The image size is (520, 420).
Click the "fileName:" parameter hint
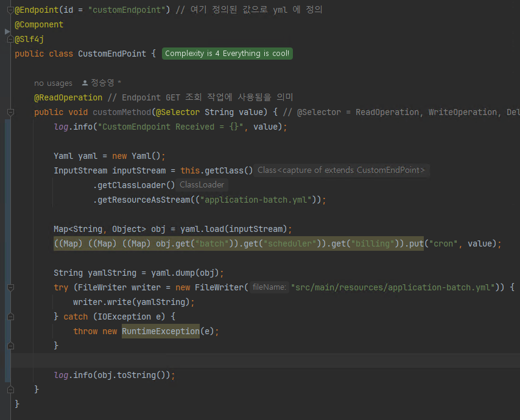pyautogui.click(x=269, y=287)
